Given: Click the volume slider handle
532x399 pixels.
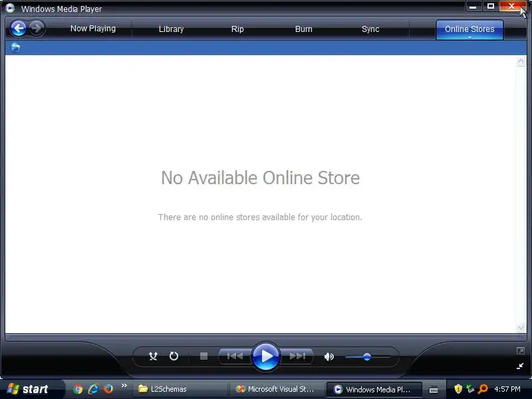Looking at the screenshot, I should (367, 357).
